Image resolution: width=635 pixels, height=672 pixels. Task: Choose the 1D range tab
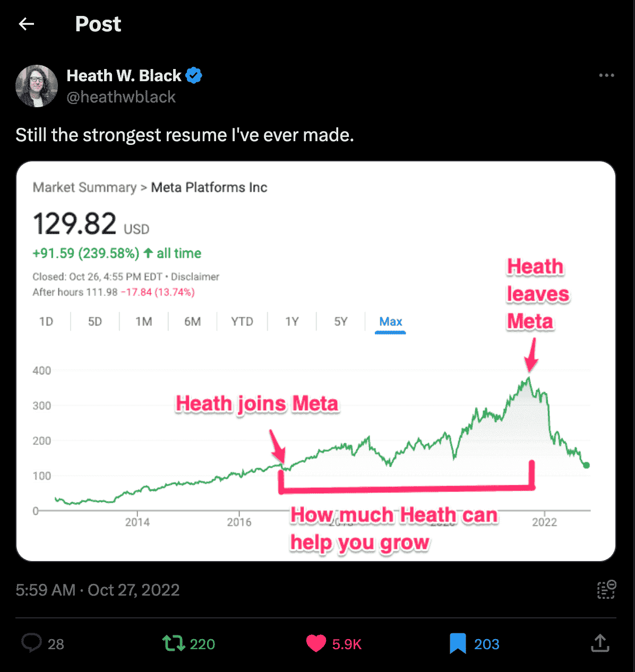click(x=46, y=322)
